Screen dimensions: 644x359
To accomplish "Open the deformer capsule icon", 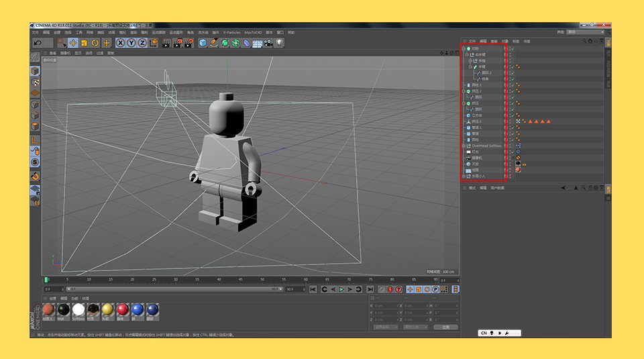I will pos(246,43).
